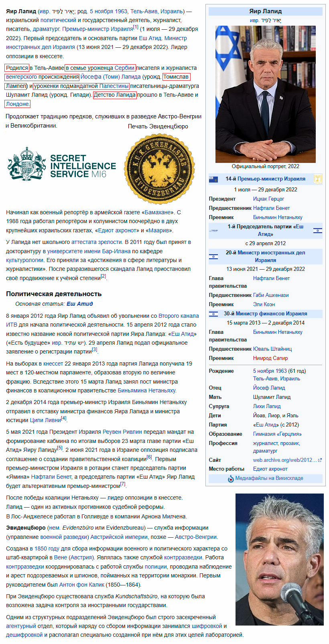329x644 pixels.
Task: Open the военной разведки link
Action: click(64, 537)
